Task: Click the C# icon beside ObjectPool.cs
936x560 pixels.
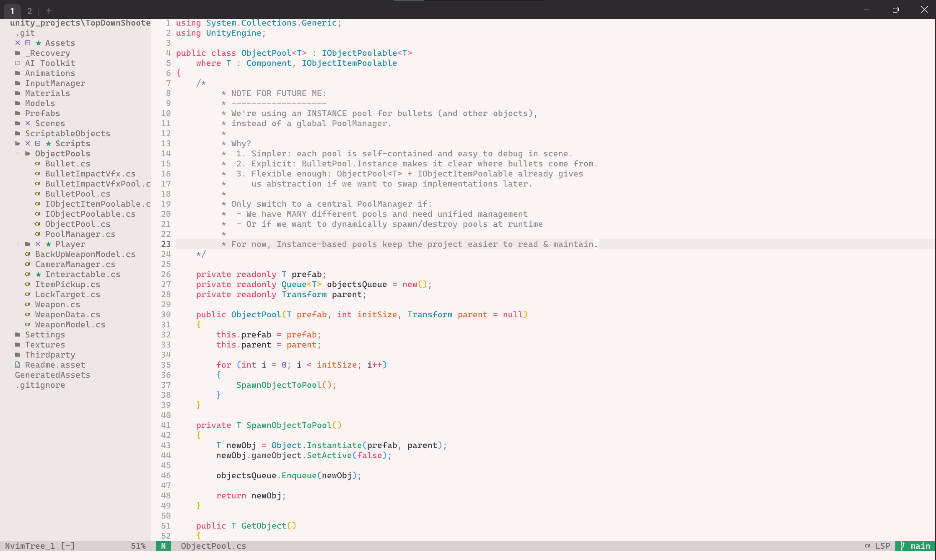Action: point(38,224)
